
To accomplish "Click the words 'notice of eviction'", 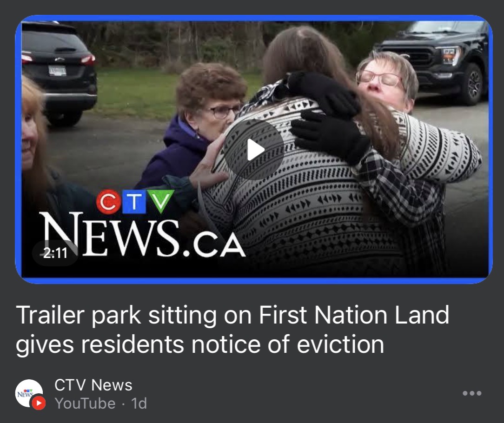I will coord(288,344).
